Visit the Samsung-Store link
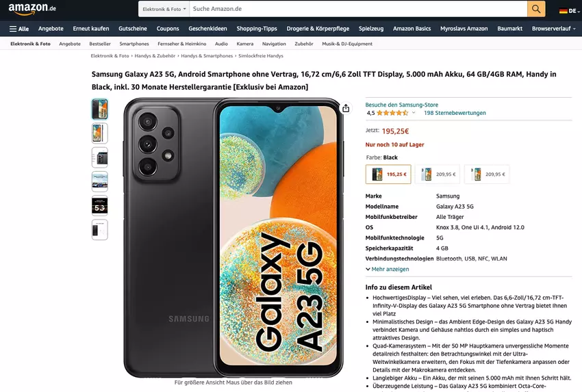Image resolution: width=582 pixels, height=392 pixels. 402,105
